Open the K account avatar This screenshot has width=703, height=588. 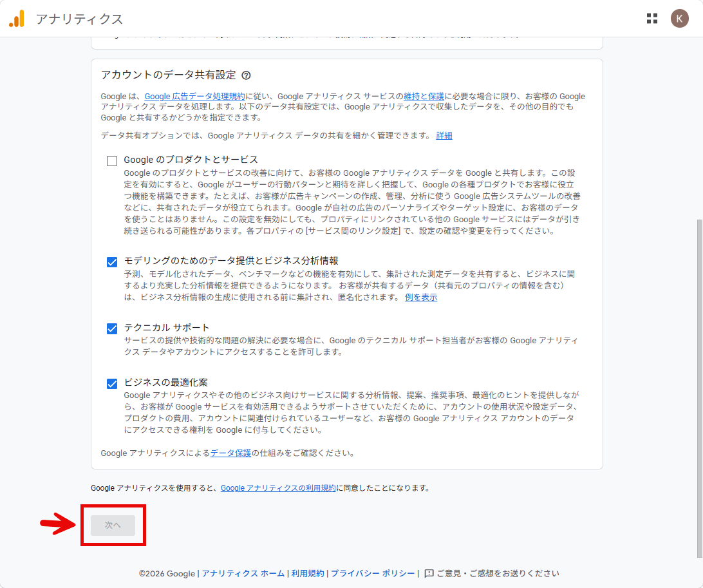pos(679,19)
